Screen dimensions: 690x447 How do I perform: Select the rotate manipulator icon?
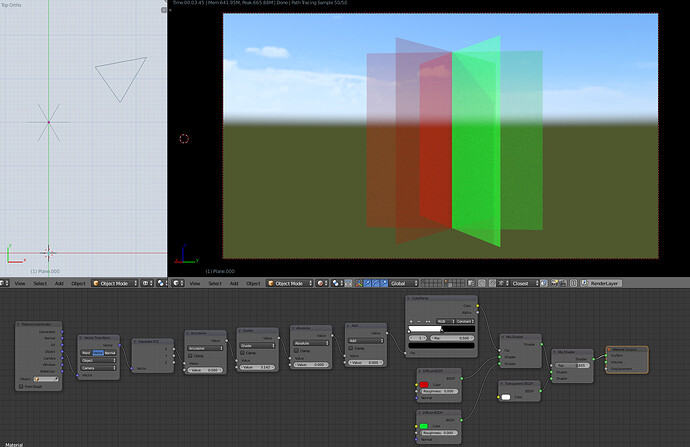[x=375, y=283]
